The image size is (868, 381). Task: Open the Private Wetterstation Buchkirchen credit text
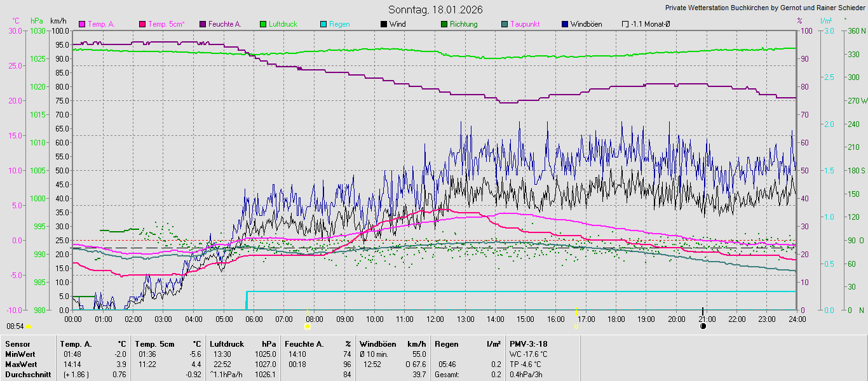click(x=764, y=8)
